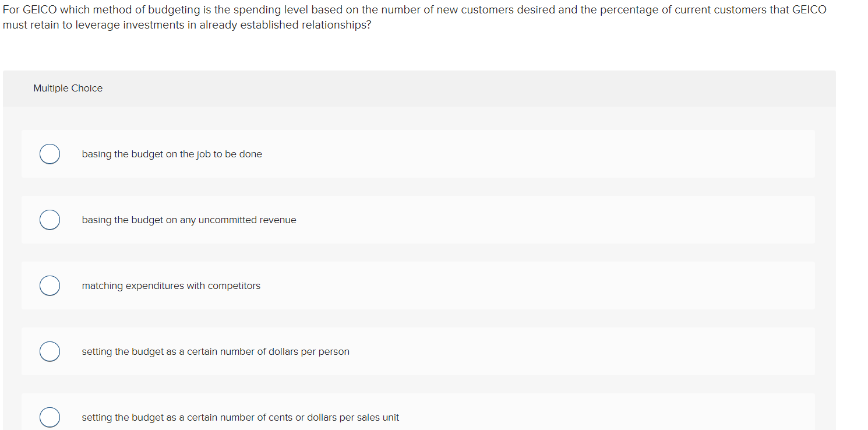Image resolution: width=868 pixels, height=430 pixels.
Task: Click the gray header bar beside 'Multiple Choice'
Action: pos(466,89)
